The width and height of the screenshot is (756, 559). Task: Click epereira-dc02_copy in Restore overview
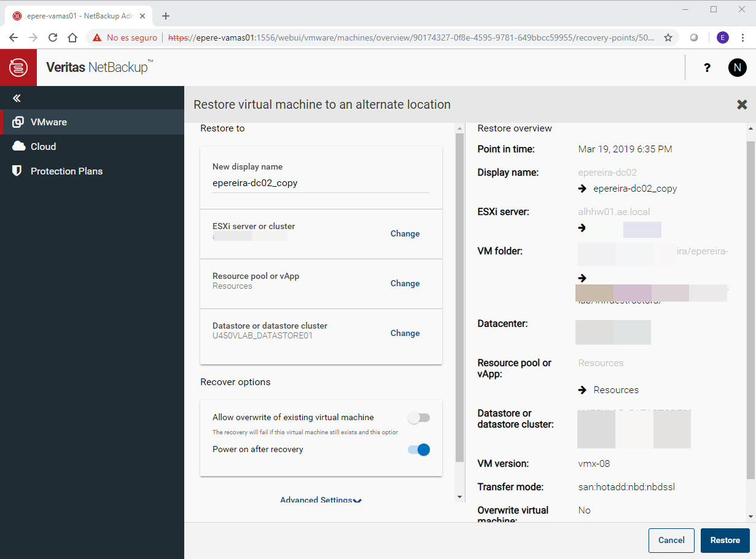pos(635,189)
